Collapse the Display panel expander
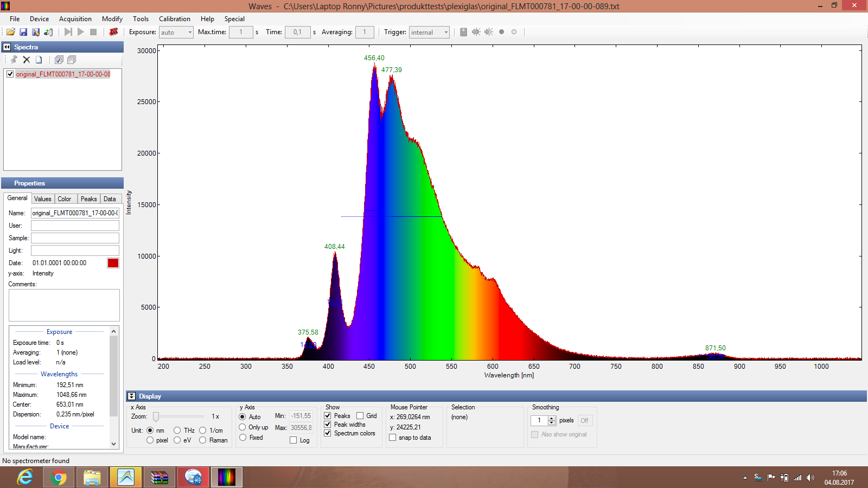Image resolution: width=868 pixels, height=488 pixels. pos(132,396)
